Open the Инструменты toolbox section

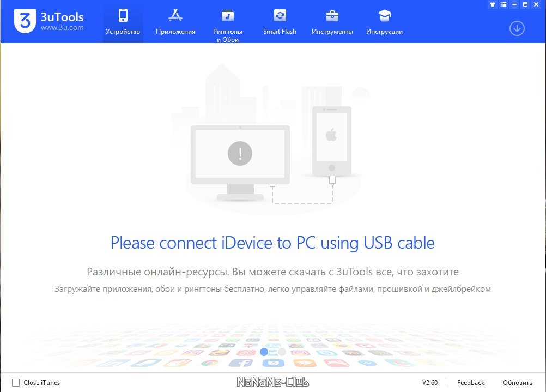click(332, 22)
